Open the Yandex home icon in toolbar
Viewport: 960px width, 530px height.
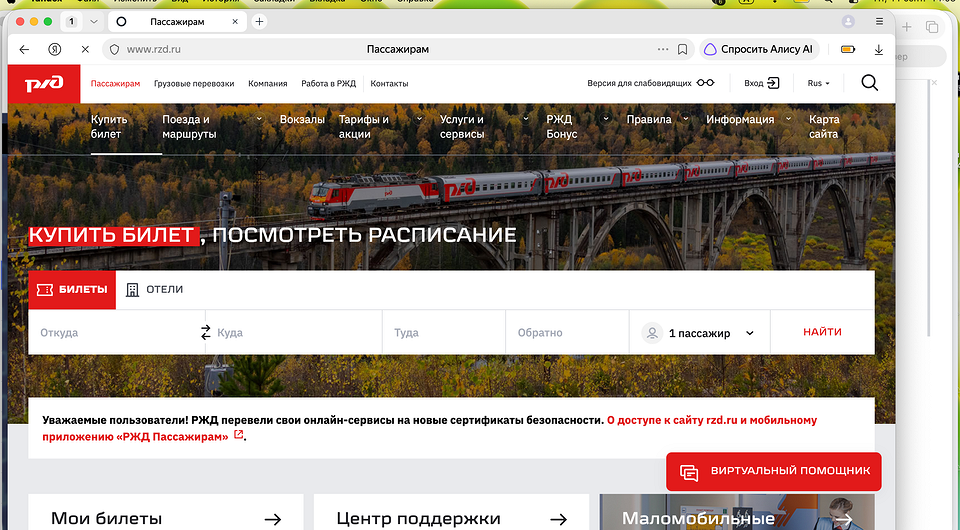pos(54,50)
